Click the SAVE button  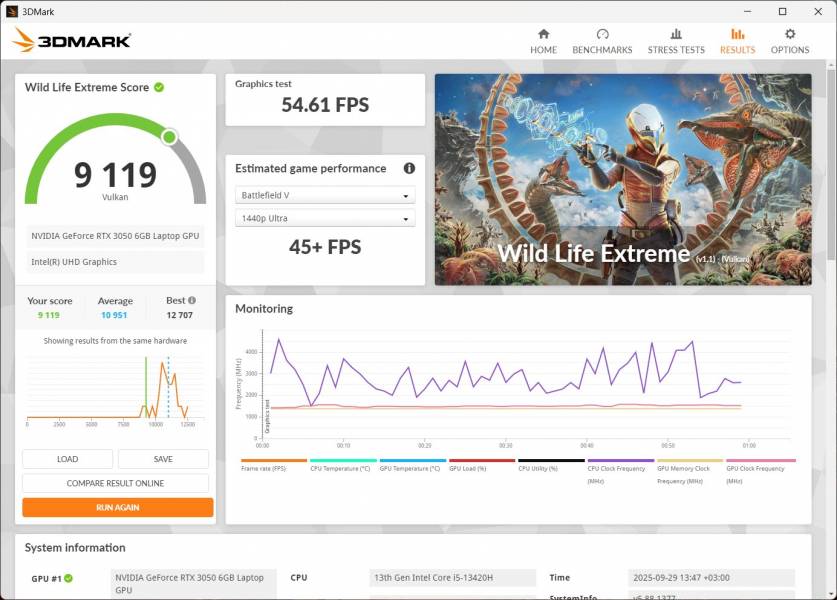point(162,458)
